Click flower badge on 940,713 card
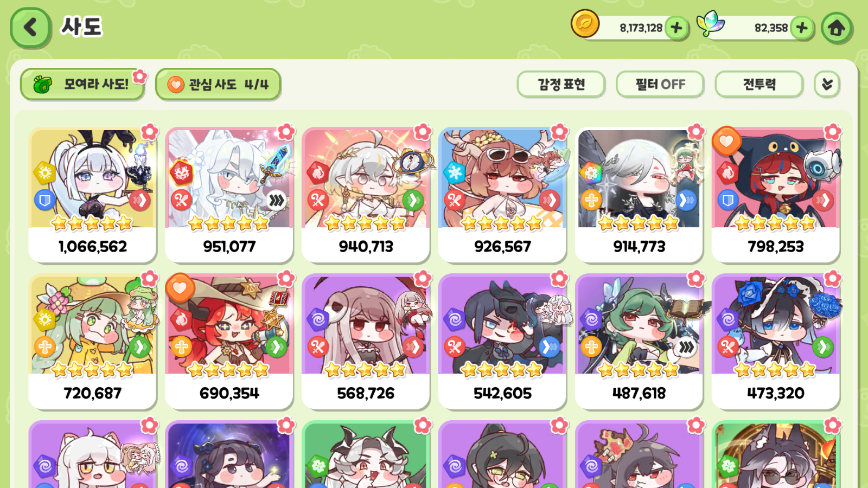868x488 pixels. tap(422, 132)
